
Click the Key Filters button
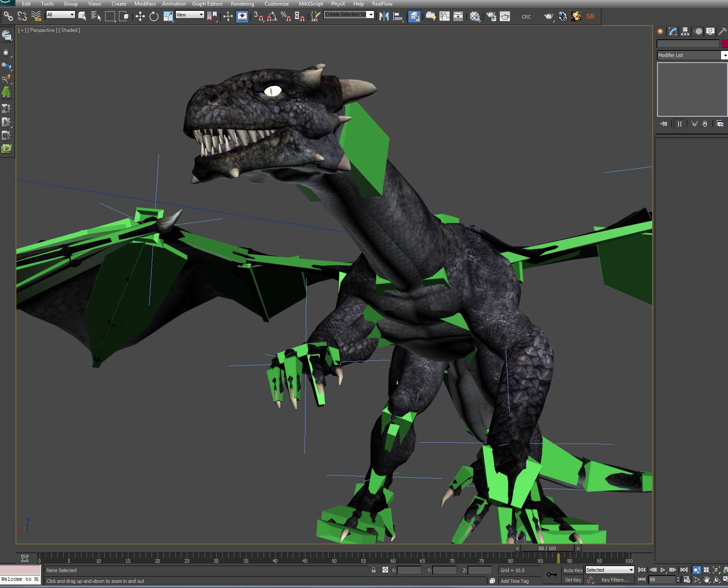pyautogui.click(x=615, y=580)
